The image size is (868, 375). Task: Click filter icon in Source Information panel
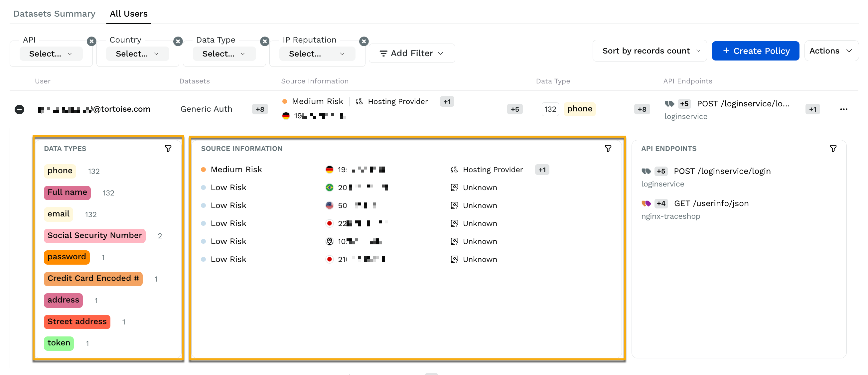point(608,149)
